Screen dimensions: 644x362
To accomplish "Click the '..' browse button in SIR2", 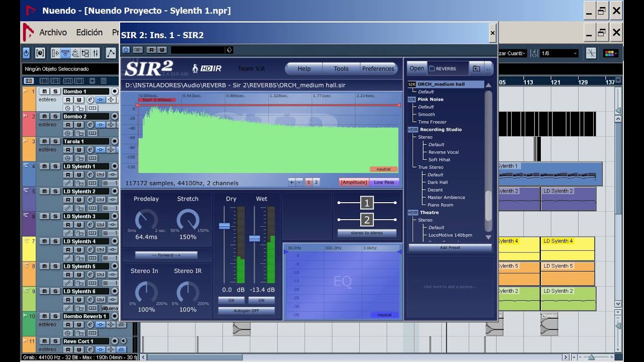I will [488, 68].
